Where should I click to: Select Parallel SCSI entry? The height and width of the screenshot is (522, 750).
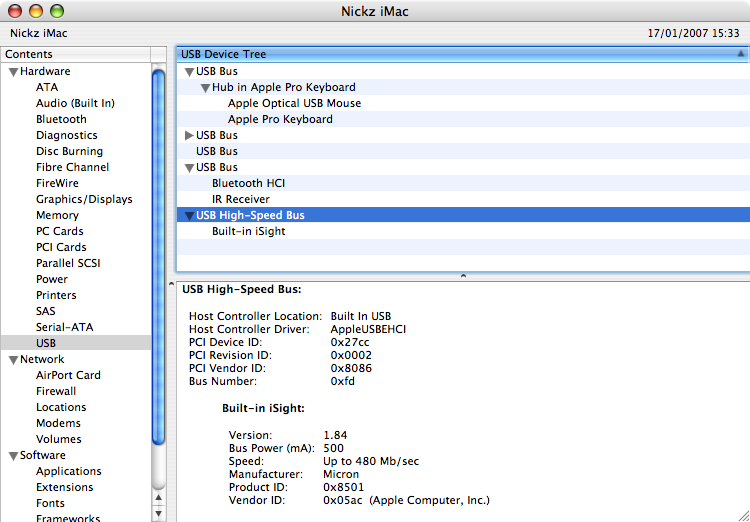click(68, 263)
